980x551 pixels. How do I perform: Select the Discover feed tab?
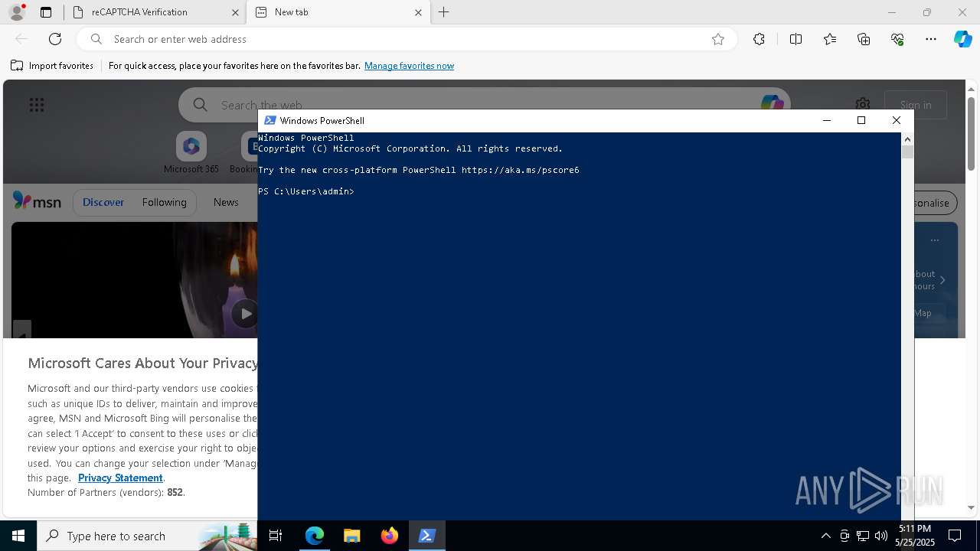click(x=103, y=202)
